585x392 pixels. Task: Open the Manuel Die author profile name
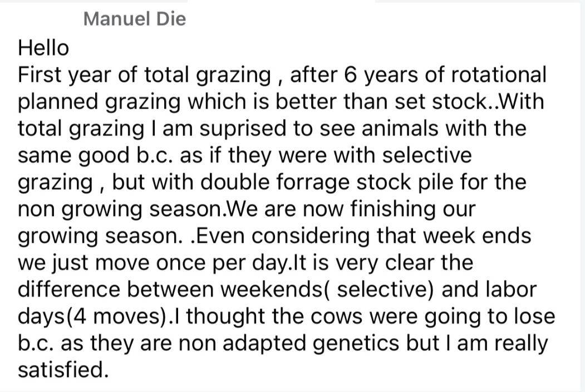(134, 19)
